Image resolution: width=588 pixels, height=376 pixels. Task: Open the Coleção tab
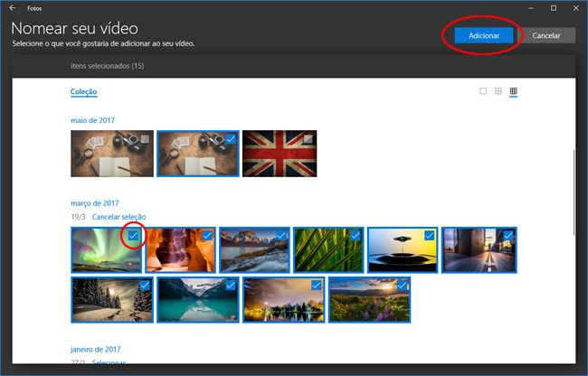(x=83, y=91)
